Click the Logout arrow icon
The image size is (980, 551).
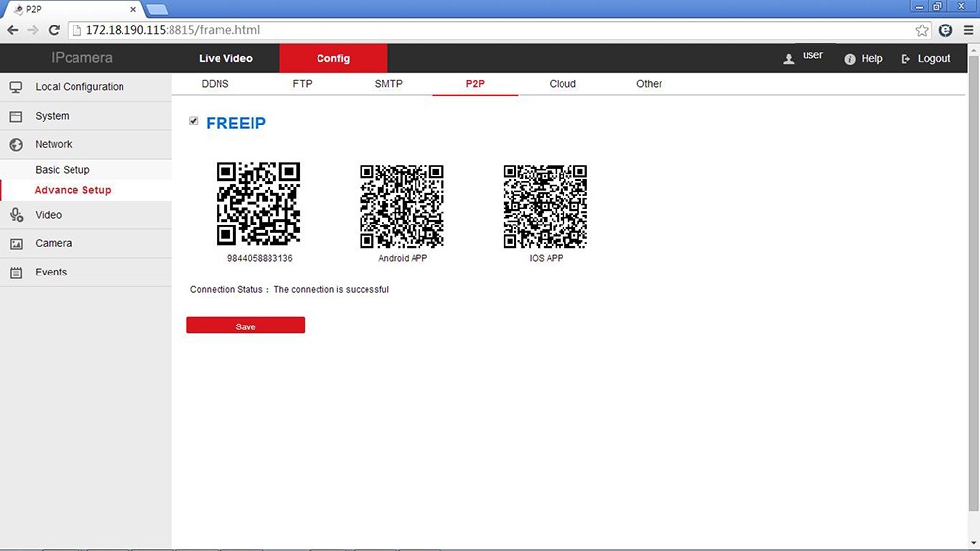click(x=906, y=59)
